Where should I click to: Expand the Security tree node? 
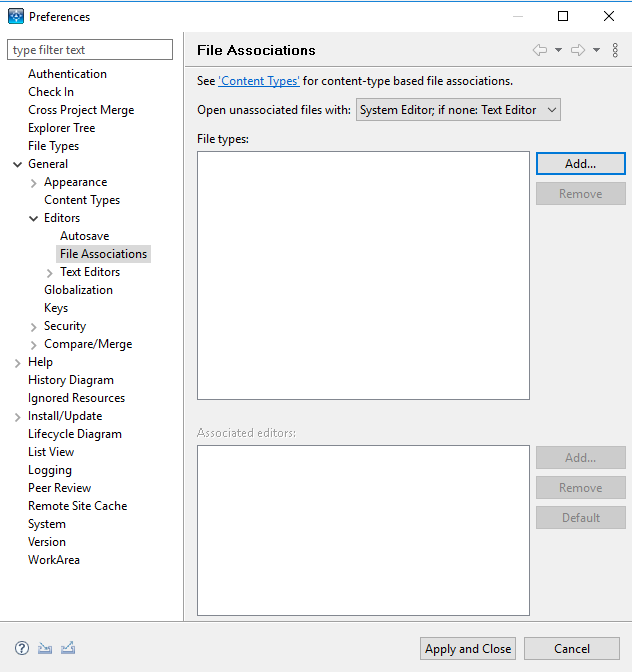click(34, 327)
